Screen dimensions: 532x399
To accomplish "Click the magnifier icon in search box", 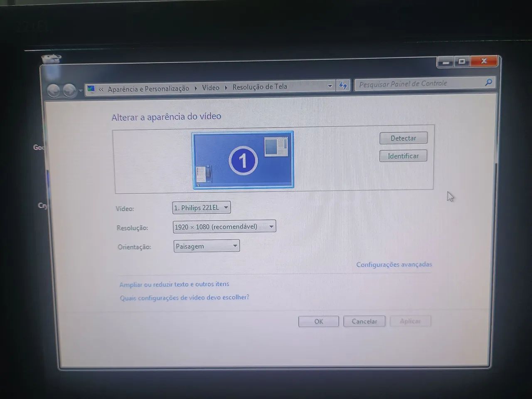I will pyautogui.click(x=488, y=83).
